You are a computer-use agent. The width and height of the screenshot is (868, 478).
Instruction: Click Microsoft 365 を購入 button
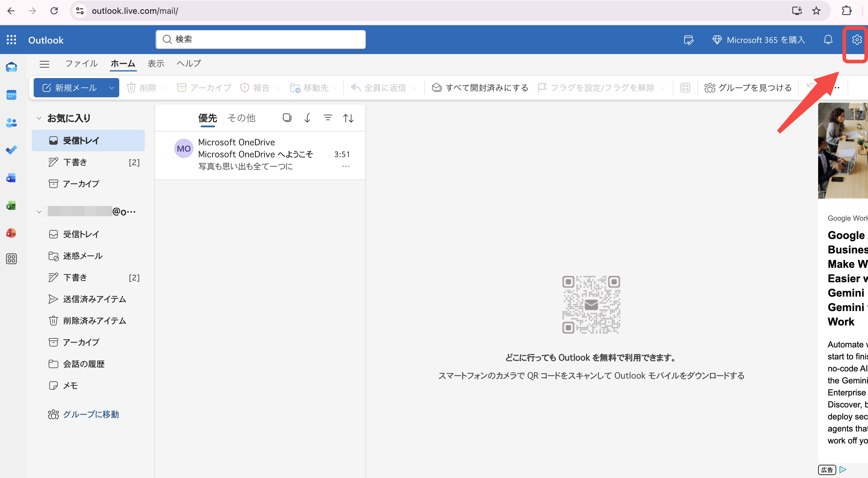tap(758, 40)
